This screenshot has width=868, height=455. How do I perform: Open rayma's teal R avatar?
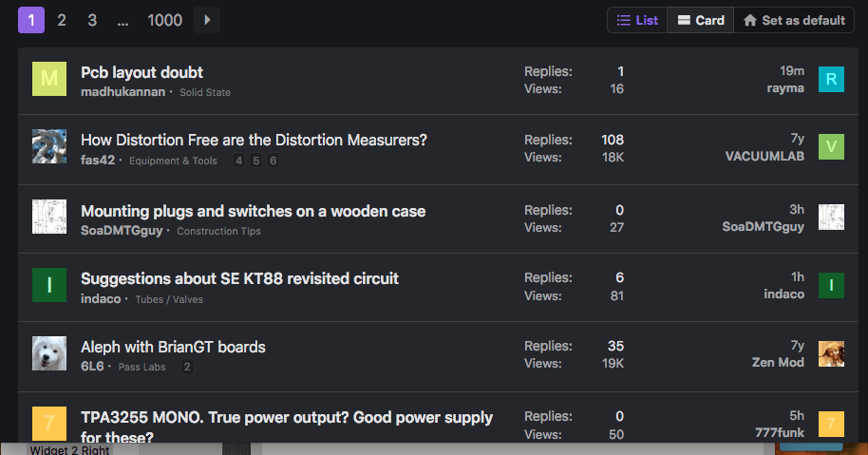coord(832,79)
